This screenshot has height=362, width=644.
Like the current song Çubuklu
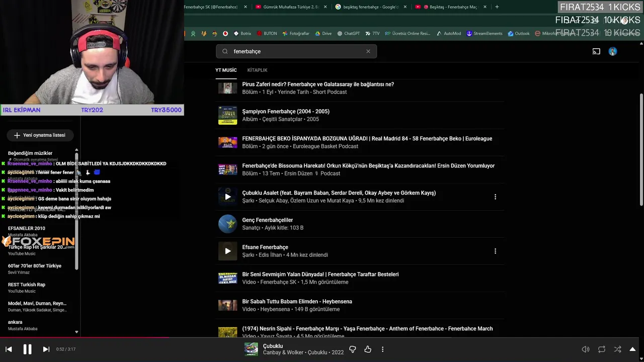pyautogui.click(x=368, y=349)
